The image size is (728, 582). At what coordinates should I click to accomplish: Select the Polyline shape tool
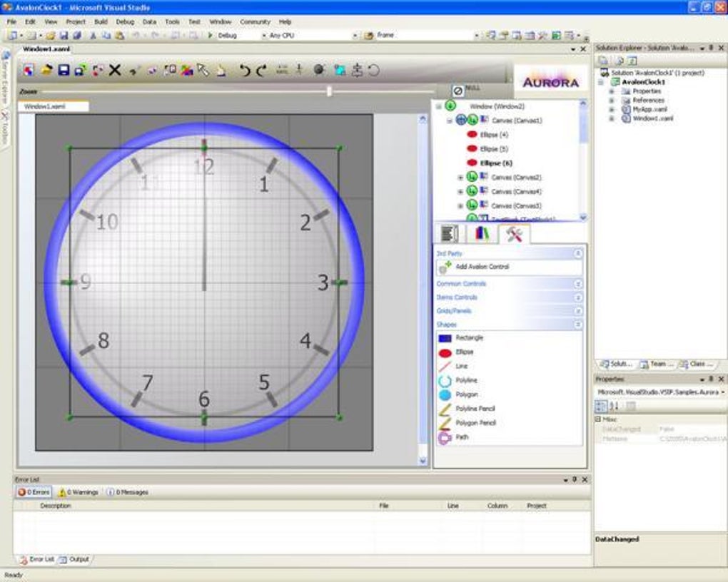tap(466, 380)
